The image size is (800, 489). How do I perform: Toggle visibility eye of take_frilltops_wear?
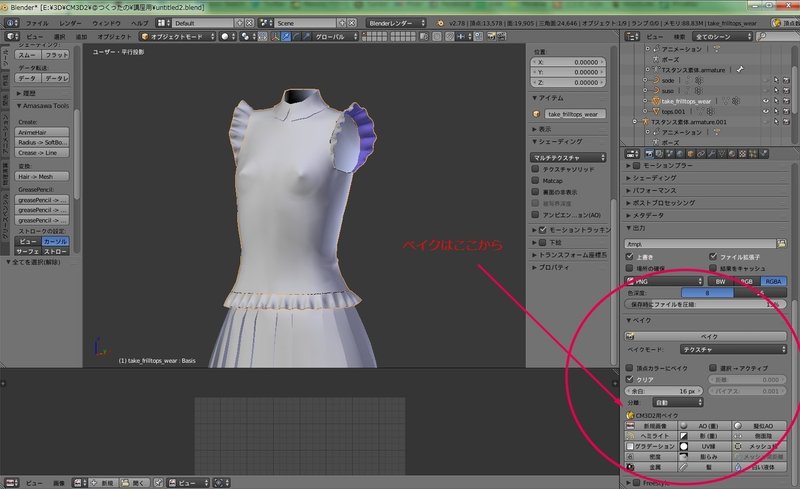[x=765, y=101]
